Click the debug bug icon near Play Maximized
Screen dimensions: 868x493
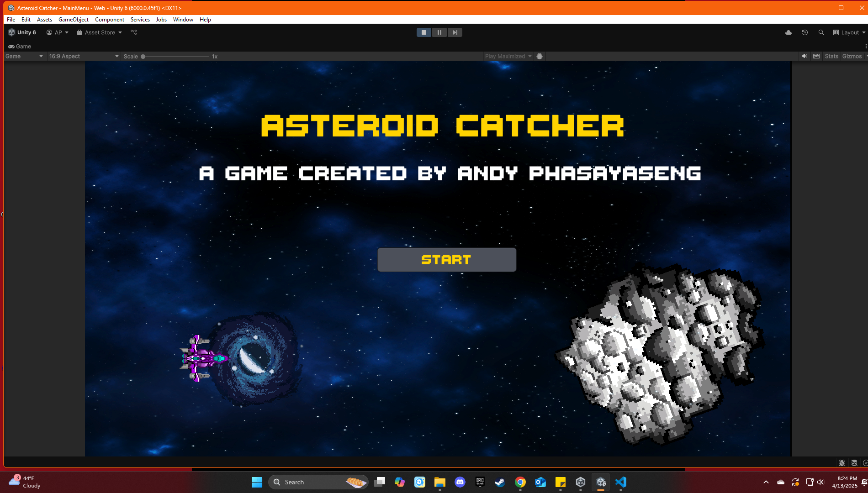[540, 56]
